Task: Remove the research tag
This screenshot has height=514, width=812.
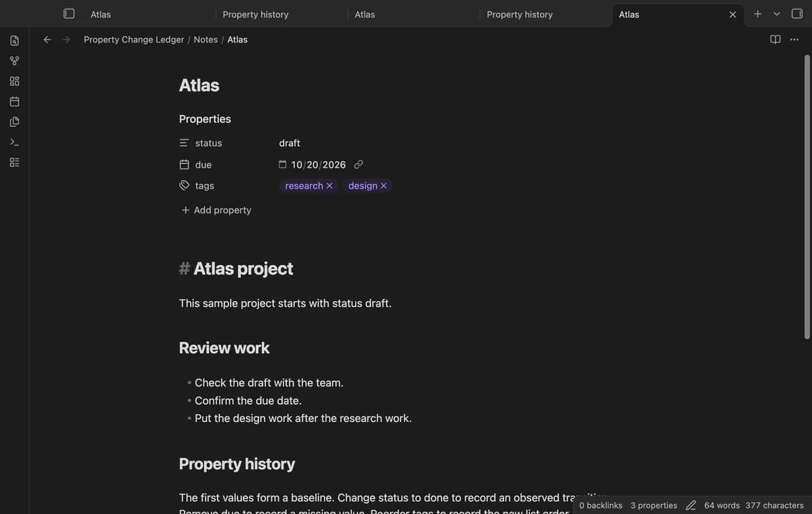Action: pos(330,186)
